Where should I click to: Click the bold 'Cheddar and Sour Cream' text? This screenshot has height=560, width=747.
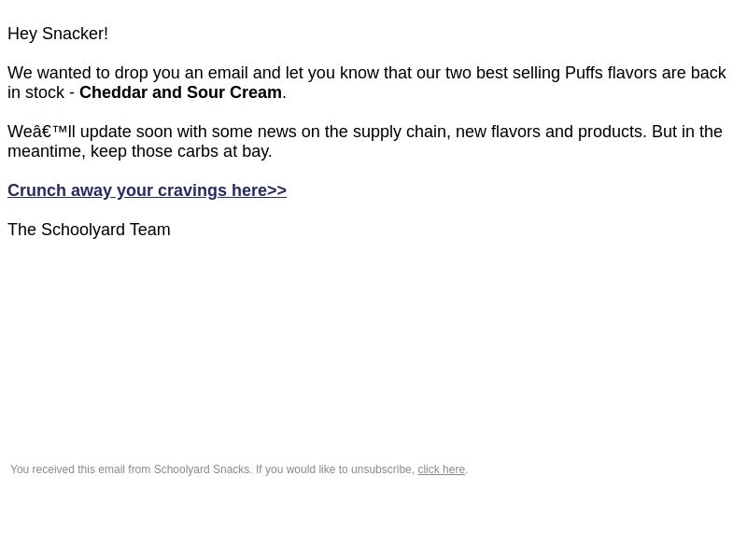coord(180,92)
